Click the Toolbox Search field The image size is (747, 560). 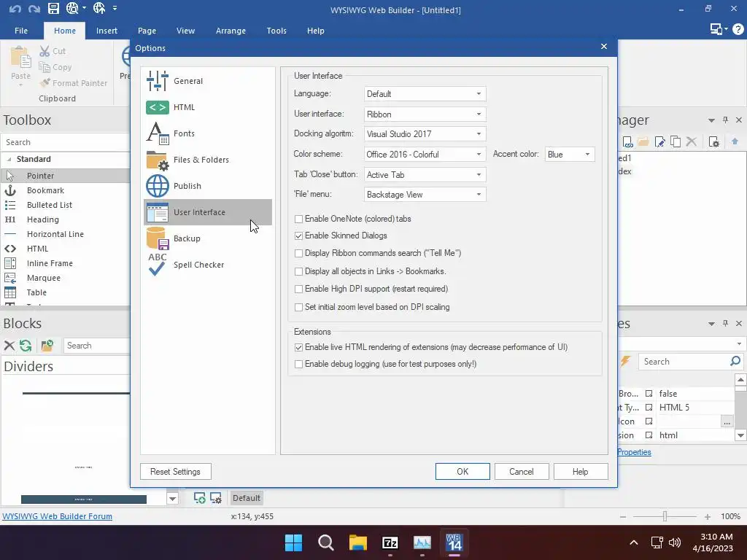tap(66, 142)
